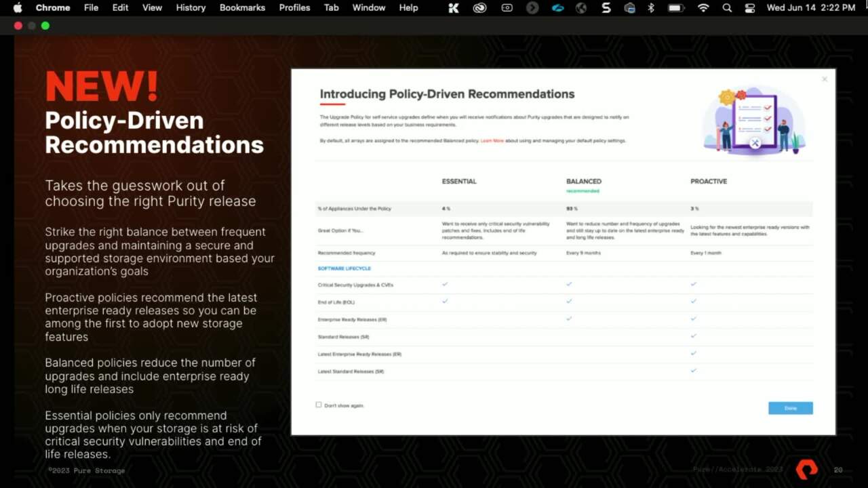Screen dimensions: 868x488
Task: Open Control Center from the menu bar
Action: click(x=749, y=7)
